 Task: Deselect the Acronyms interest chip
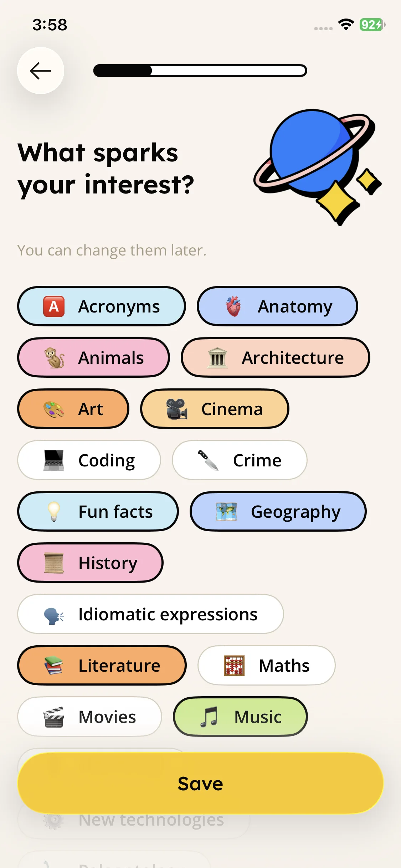101,306
